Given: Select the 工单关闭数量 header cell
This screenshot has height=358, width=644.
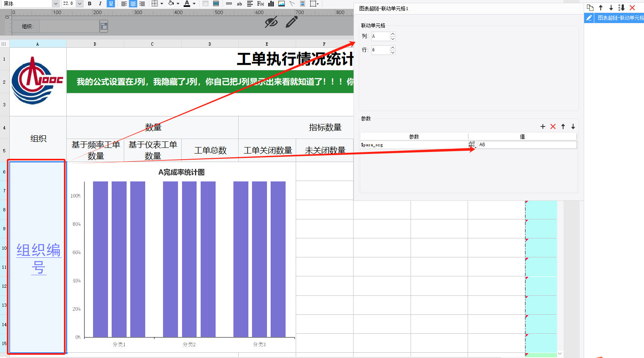Looking at the screenshot, I should (x=267, y=150).
